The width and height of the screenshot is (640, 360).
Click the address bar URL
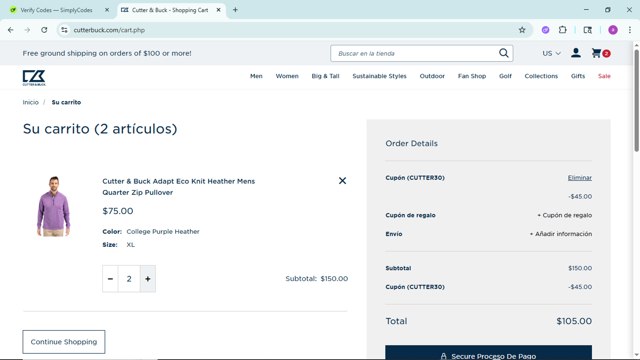tap(109, 30)
